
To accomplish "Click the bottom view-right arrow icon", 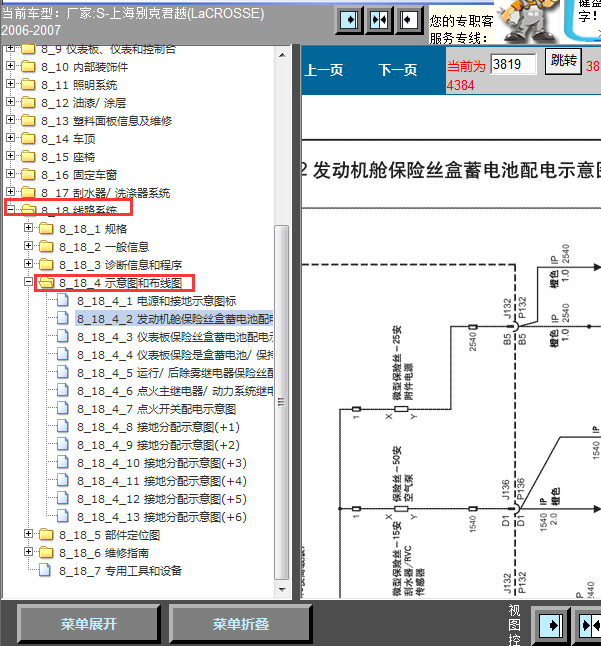I will [552, 626].
